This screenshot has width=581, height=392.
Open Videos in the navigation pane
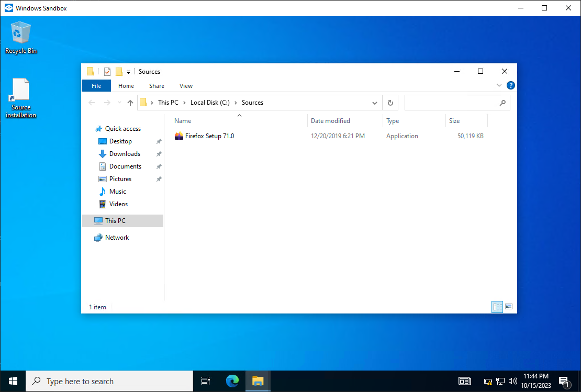[x=118, y=204]
